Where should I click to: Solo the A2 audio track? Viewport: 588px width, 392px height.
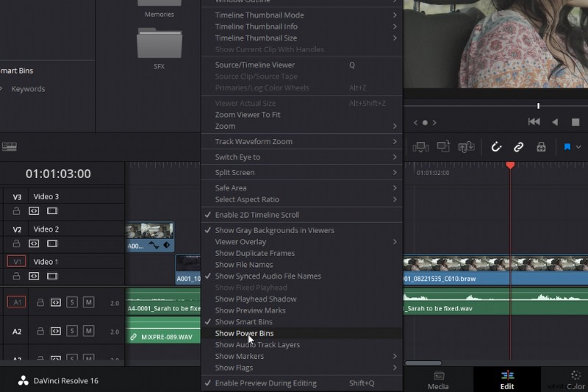[72, 331]
